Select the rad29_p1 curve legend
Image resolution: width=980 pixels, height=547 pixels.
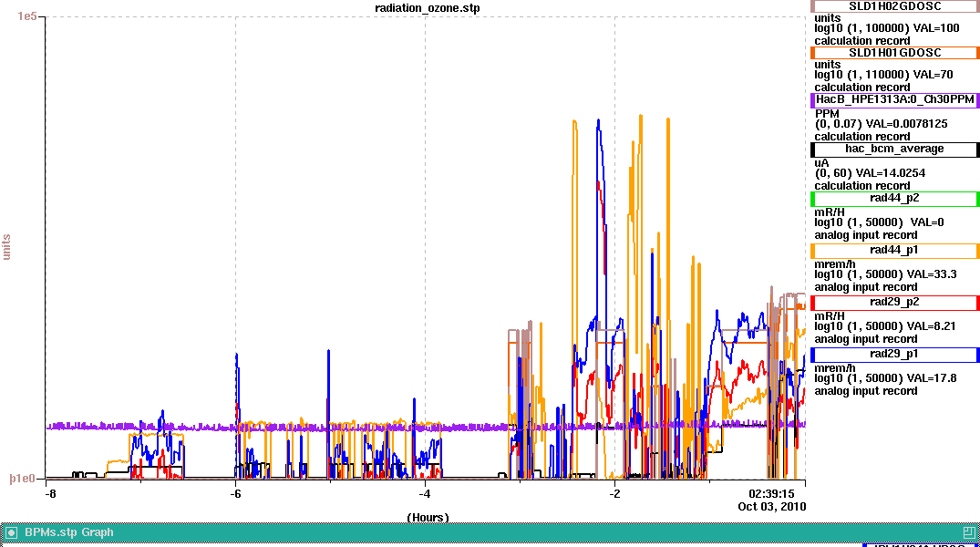click(x=894, y=355)
